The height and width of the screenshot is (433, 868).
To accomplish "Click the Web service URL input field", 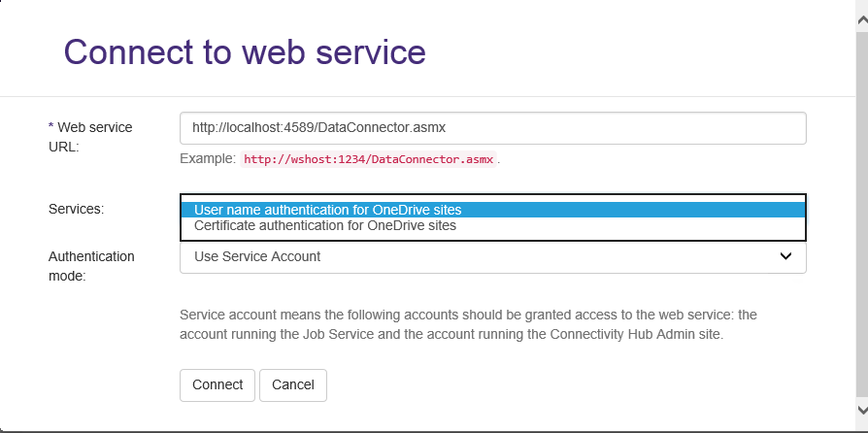I will pos(492,127).
